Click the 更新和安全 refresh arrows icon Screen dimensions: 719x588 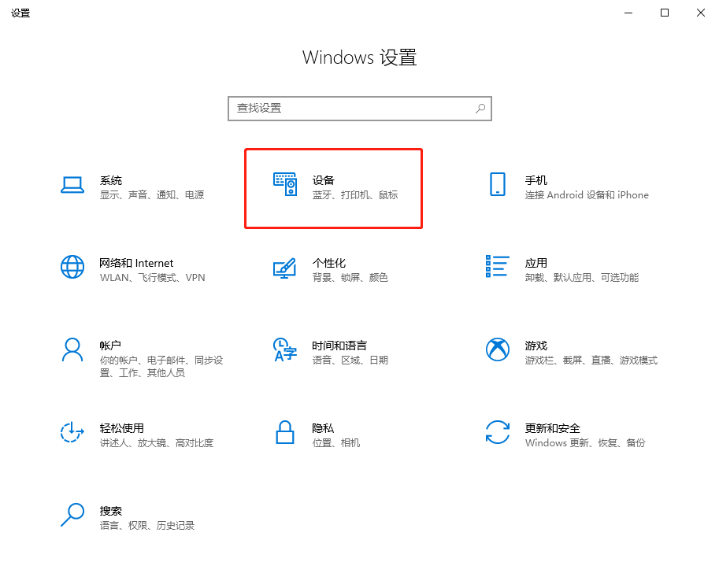click(x=498, y=432)
